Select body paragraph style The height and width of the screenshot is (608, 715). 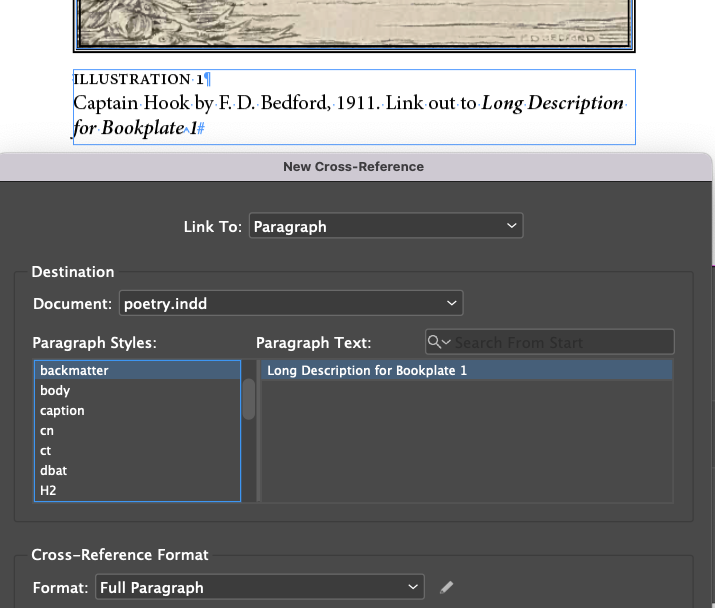pos(137,390)
